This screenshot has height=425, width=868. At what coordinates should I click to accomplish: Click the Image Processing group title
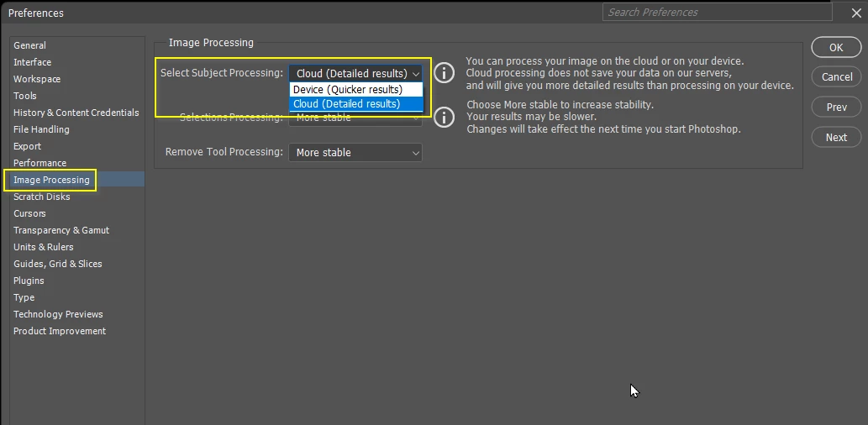pyautogui.click(x=211, y=43)
